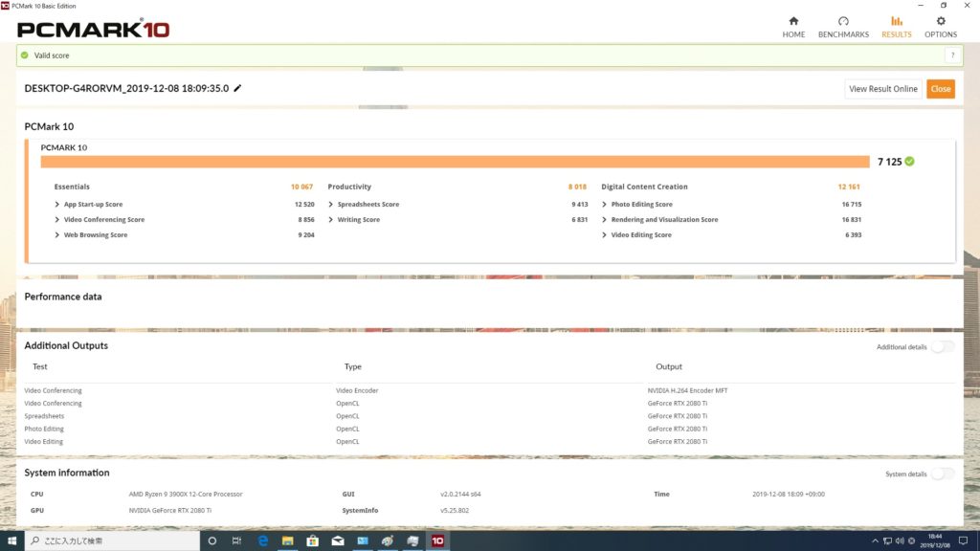This screenshot has height=551, width=980.
Task: Click the results bar chart icon
Action: point(896,21)
